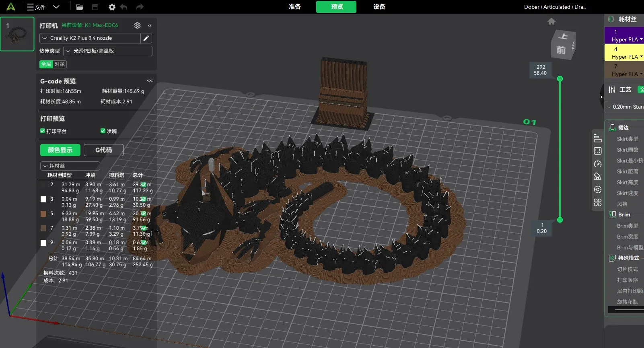The height and width of the screenshot is (348, 644).
Task: Click the pencil edit icon beside printer preset
Action: coord(146,38)
